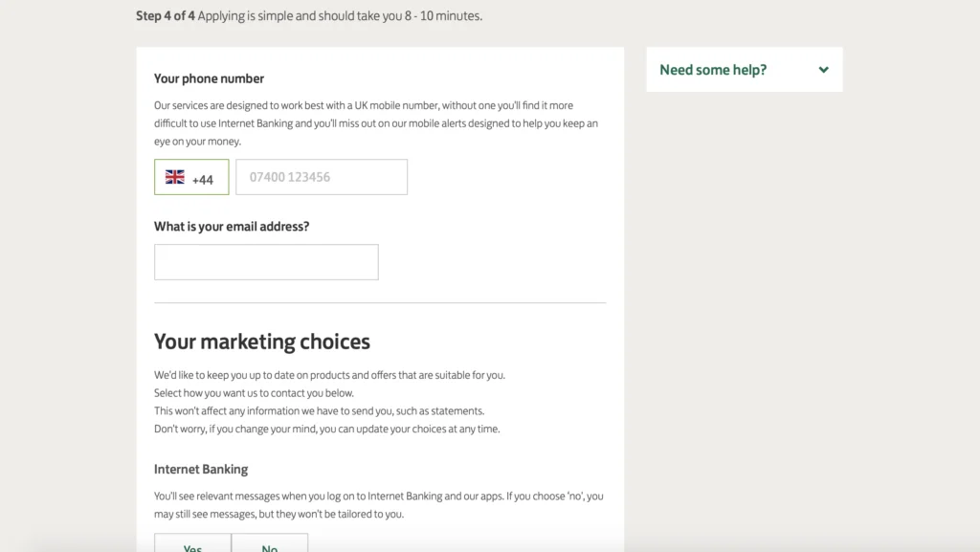The width and height of the screenshot is (980, 552).
Task: Click the line Select how you want us to contact you
Action: tap(254, 393)
